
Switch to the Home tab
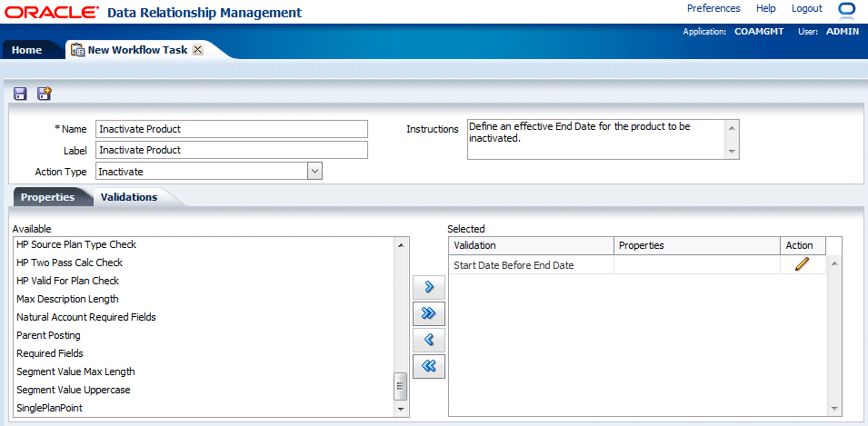click(x=26, y=50)
